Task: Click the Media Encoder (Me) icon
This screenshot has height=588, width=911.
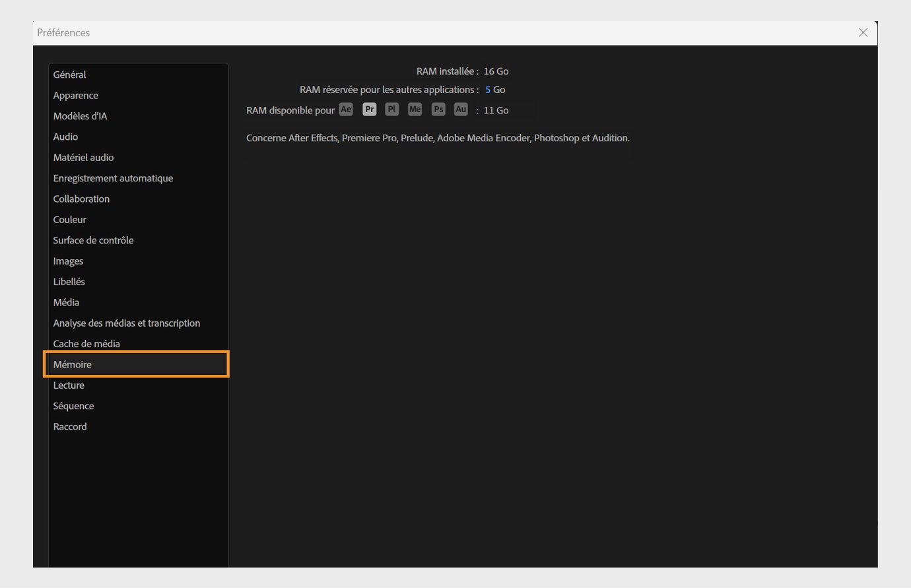Action: tap(415, 110)
